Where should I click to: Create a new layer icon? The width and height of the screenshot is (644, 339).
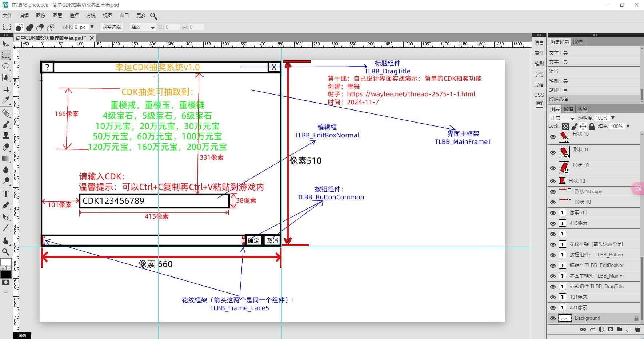tap(628, 329)
